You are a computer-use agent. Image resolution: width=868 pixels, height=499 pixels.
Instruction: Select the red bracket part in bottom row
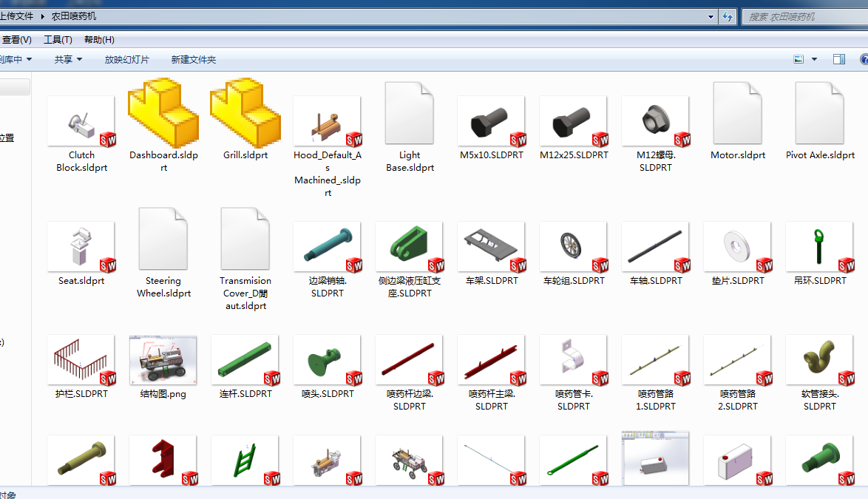[x=163, y=461]
